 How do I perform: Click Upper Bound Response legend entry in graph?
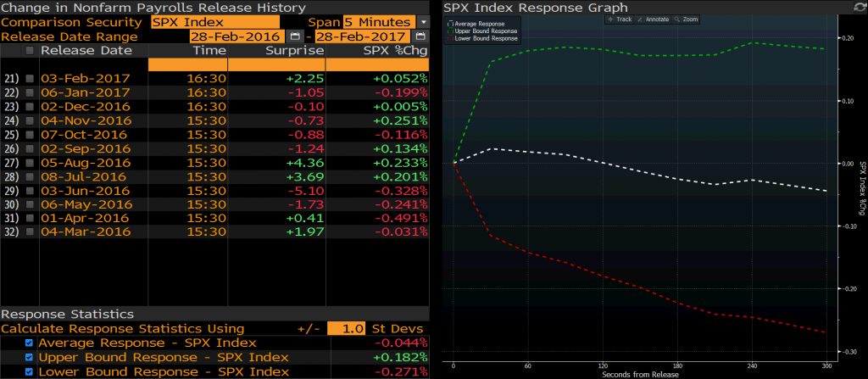(482, 31)
